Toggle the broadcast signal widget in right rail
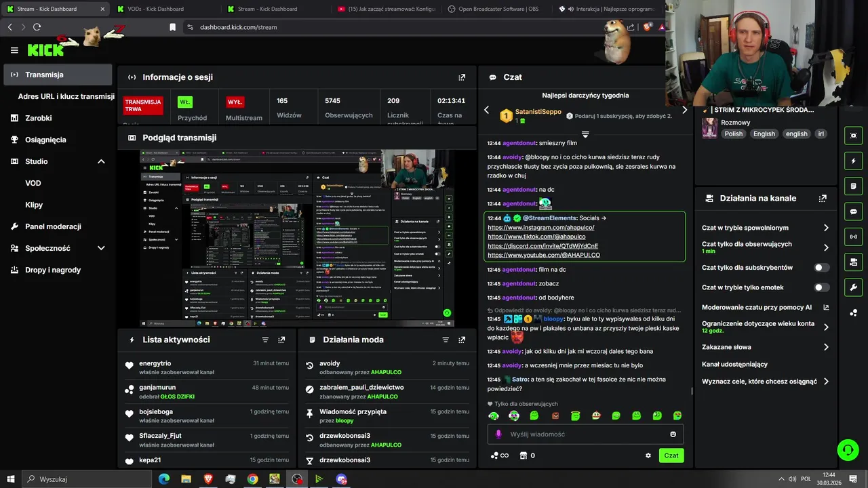The height and width of the screenshot is (488, 868). pyautogui.click(x=853, y=237)
